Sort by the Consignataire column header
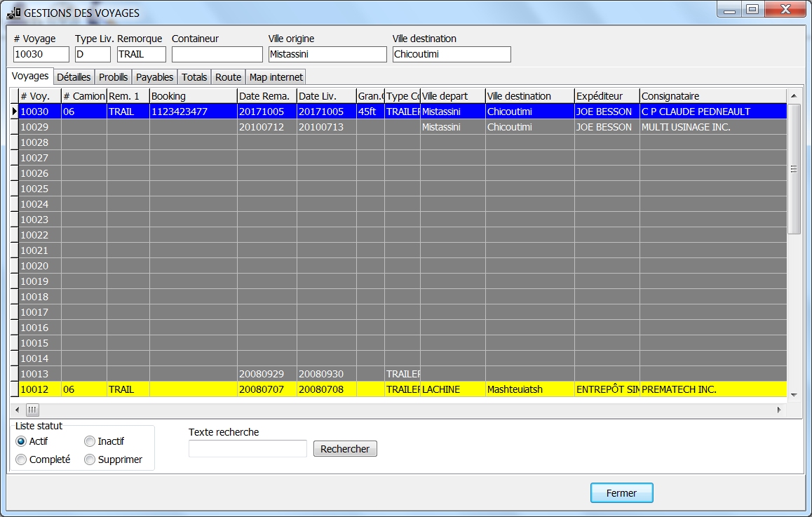The image size is (812, 517). (x=712, y=96)
